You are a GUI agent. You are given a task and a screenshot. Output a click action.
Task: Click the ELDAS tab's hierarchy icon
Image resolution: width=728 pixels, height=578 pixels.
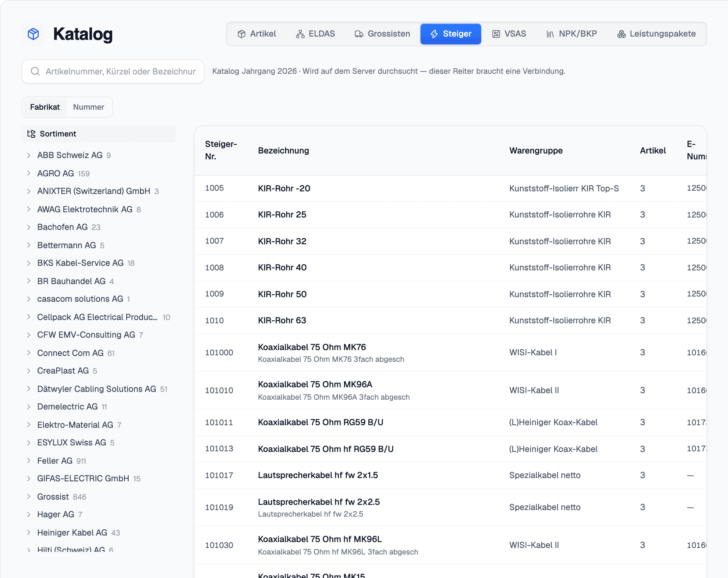[x=300, y=34]
